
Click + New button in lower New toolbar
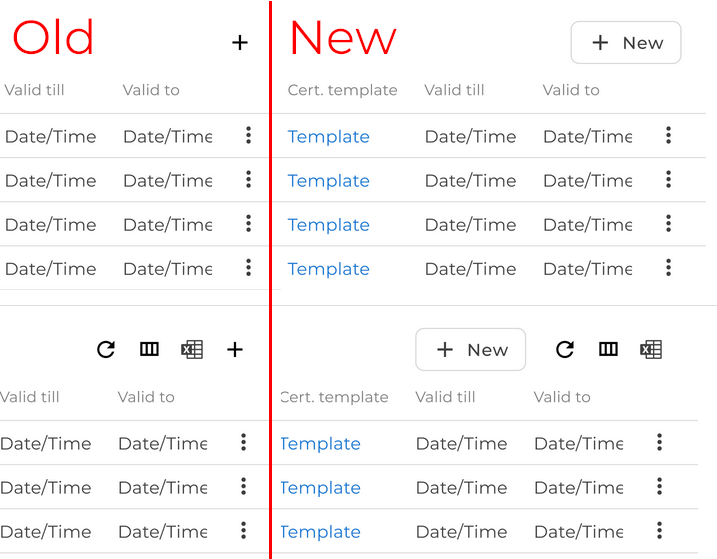tap(471, 349)
